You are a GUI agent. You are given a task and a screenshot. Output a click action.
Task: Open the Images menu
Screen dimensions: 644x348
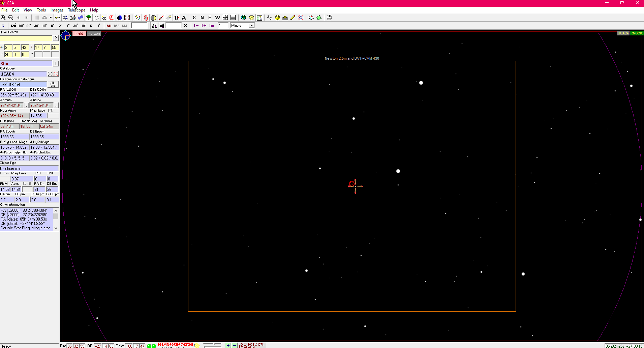pos(57,10)
